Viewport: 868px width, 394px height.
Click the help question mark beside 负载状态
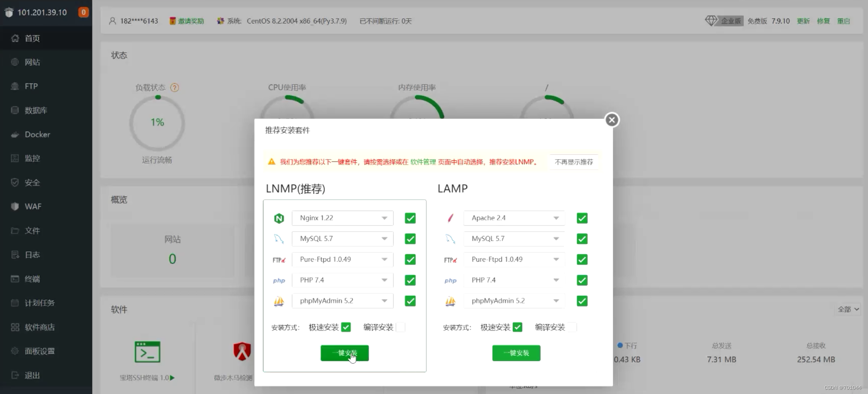[174, 87]
